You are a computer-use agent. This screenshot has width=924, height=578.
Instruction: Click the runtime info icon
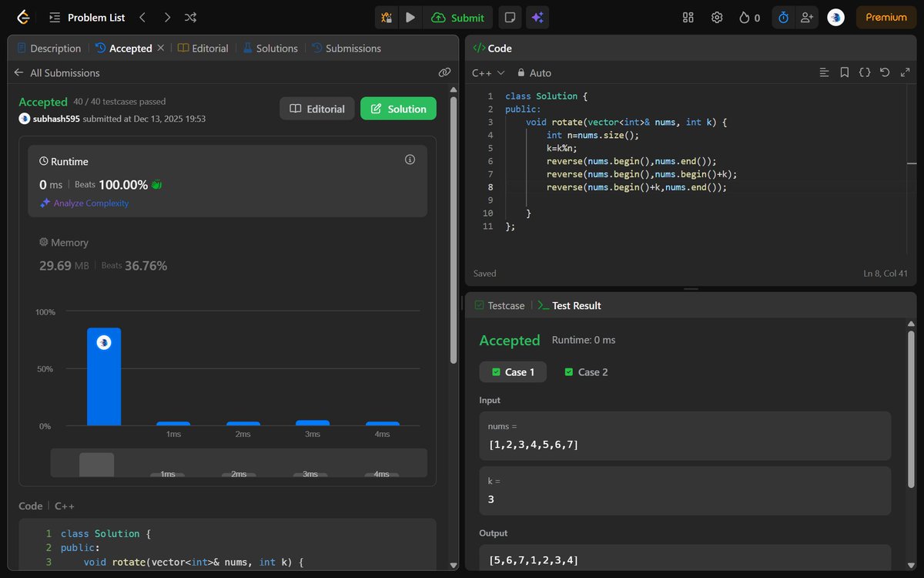pyautogui.click(x=410, y=160)
